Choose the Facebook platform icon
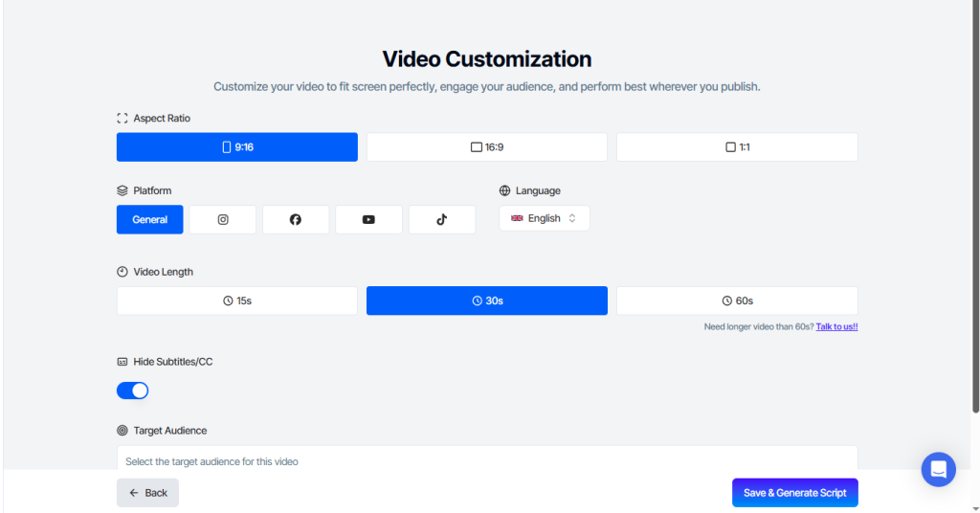This screenshot has height=513, width=980. point(296,219)
